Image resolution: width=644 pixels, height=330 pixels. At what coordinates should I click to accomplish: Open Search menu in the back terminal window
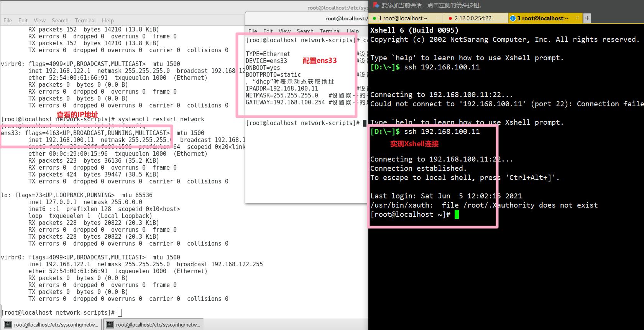coord(60,20)
